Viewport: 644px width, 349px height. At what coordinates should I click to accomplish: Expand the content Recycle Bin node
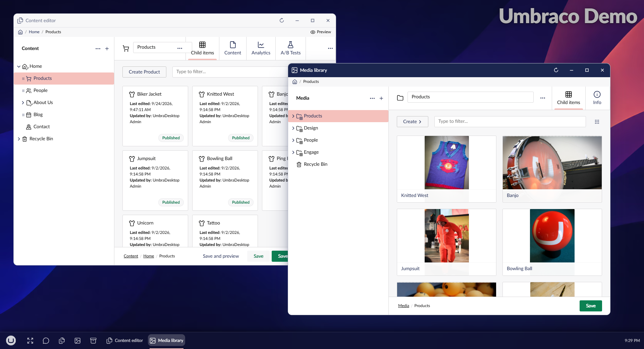[x=19, y=139]
